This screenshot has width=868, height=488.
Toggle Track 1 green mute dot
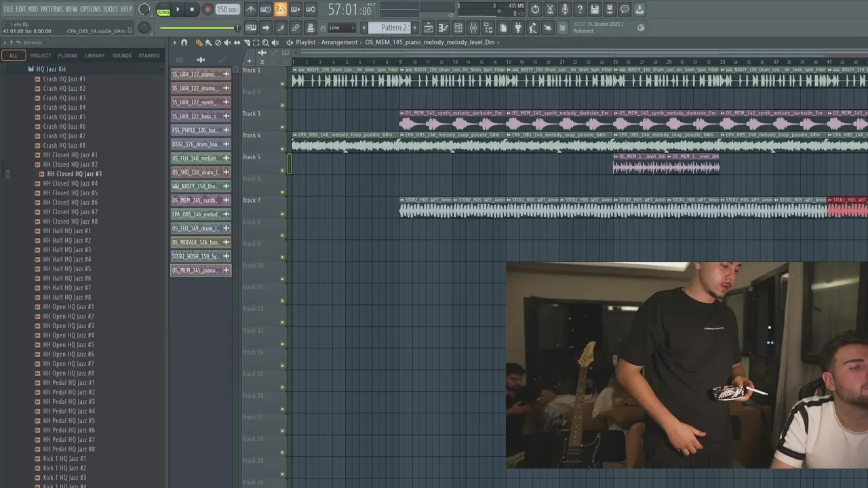pyautogui.click(x=283, y=84)
